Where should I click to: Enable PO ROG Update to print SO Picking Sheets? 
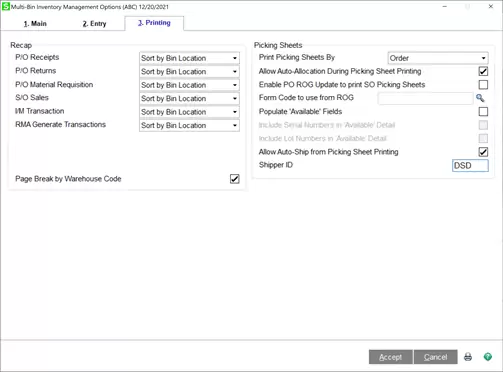tap(483, 85)
